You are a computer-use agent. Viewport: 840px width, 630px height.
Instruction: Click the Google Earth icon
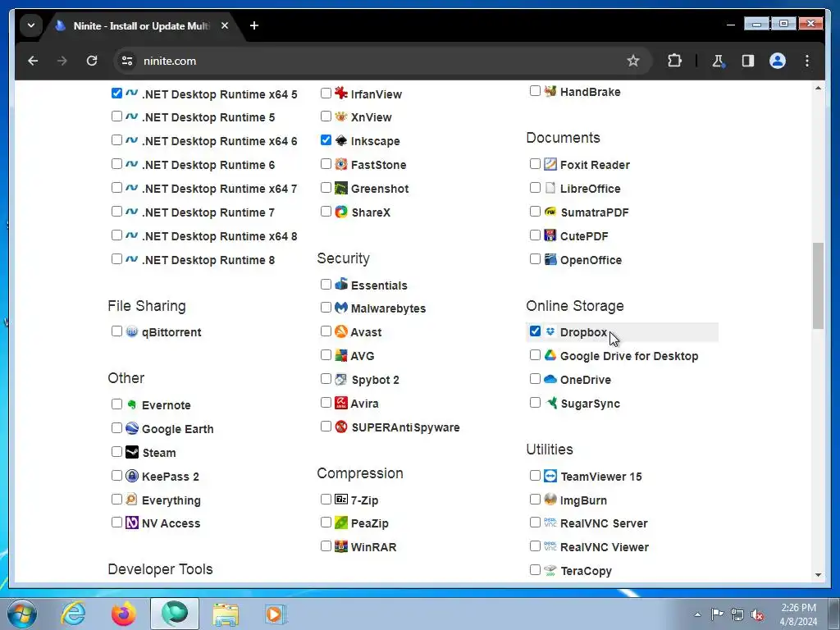click(x=132, y=428)
